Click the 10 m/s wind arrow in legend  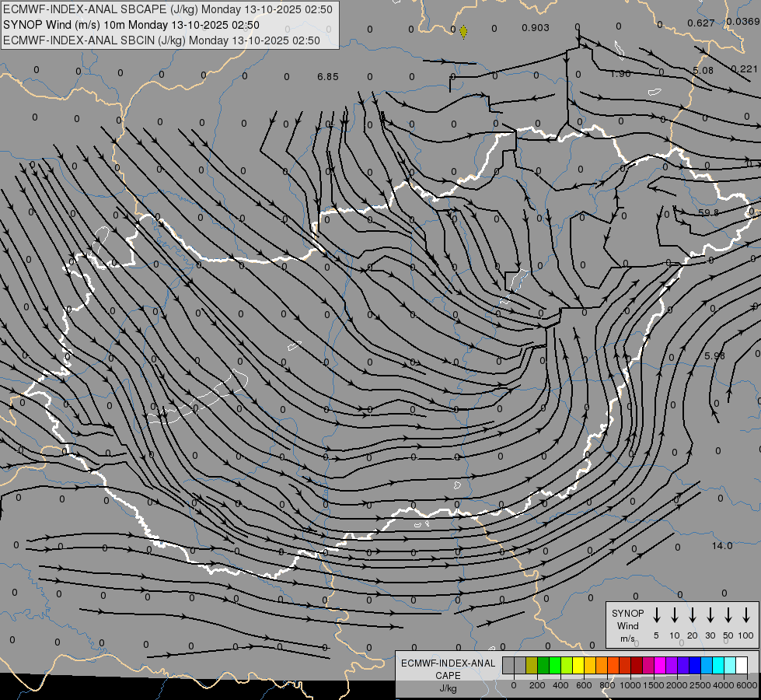point(674,615)
